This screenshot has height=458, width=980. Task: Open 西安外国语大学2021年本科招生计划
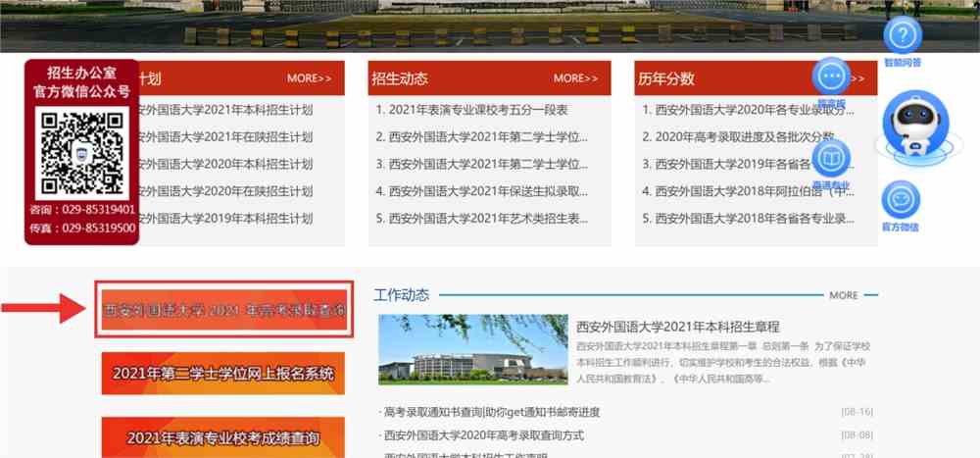[225, 110]
